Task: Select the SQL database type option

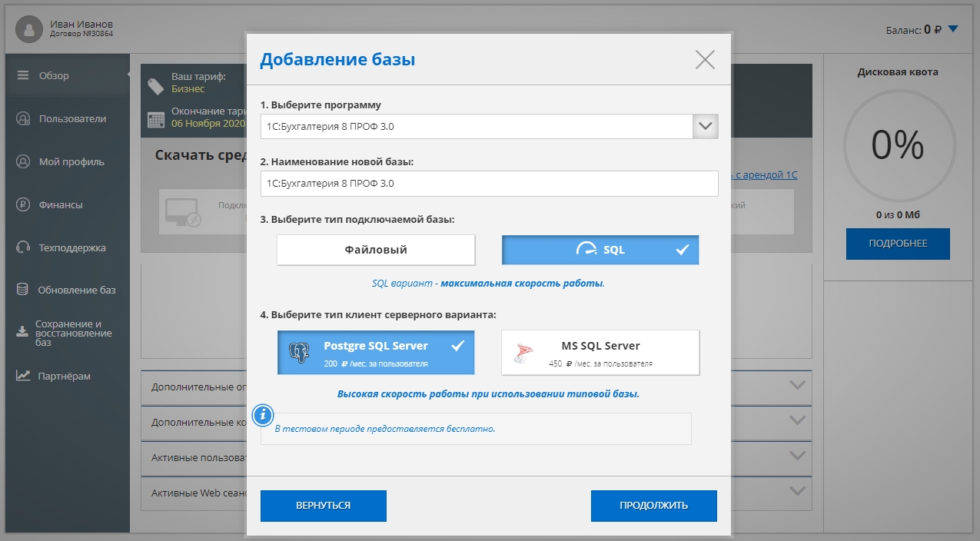Action: tap(600, 250)
